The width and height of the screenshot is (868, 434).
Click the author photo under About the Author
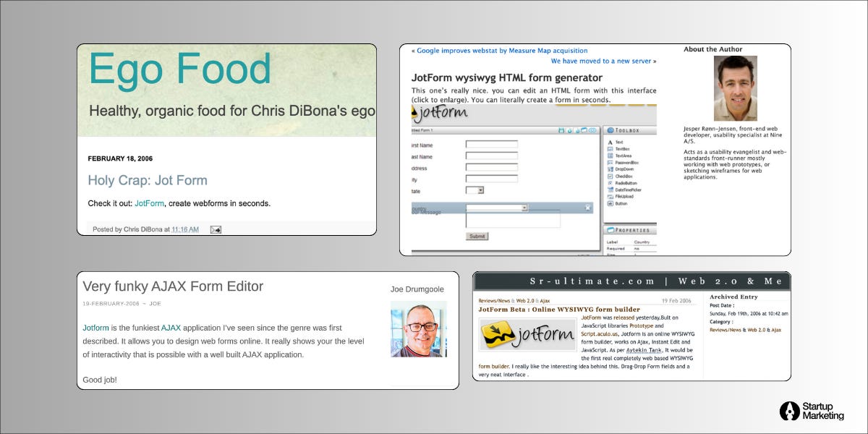coord(735,88)
